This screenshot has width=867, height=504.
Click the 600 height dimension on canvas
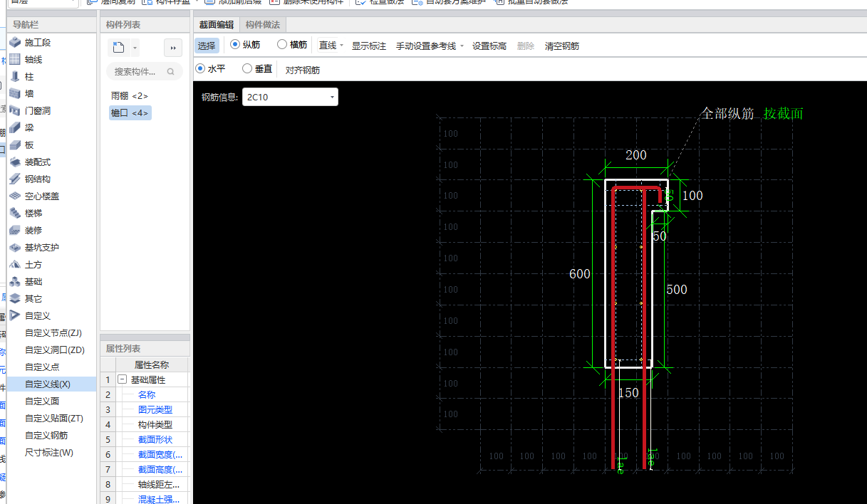[579, 274]
